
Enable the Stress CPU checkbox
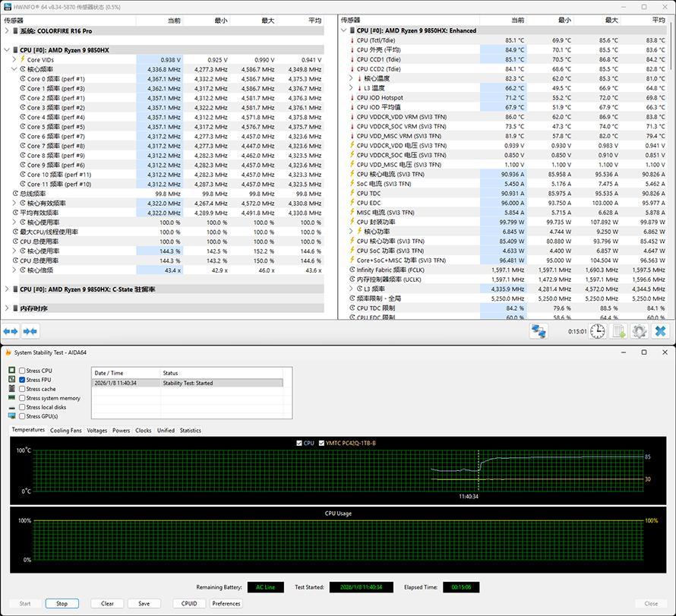[22, 371]
